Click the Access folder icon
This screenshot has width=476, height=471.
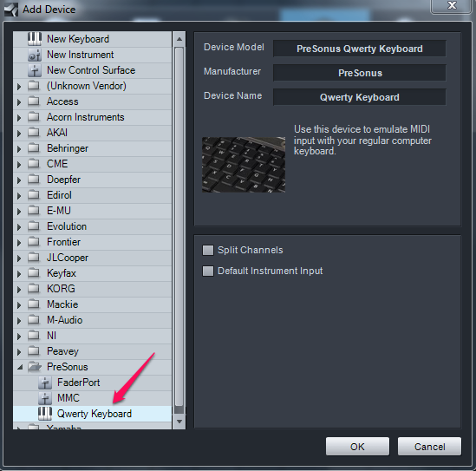(34, 101)
